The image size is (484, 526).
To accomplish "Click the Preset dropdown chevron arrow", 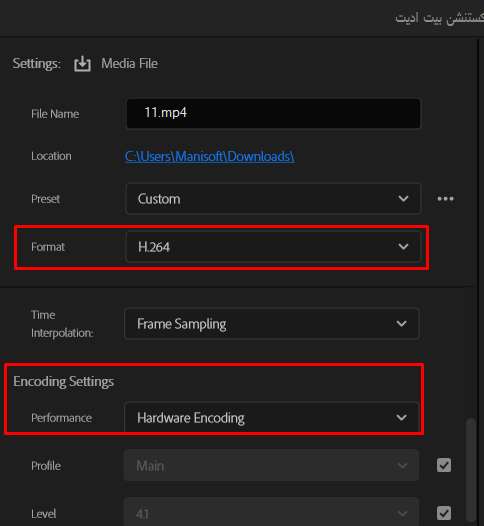I will pyautogui.click(x=403, y=199).
